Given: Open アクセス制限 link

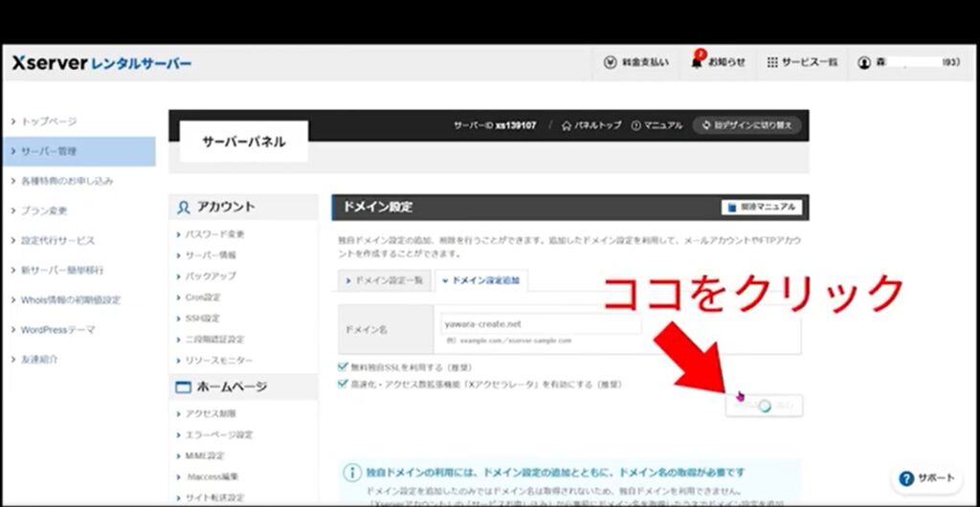Looking at the screenshot, I should click(x=211, y=413).
